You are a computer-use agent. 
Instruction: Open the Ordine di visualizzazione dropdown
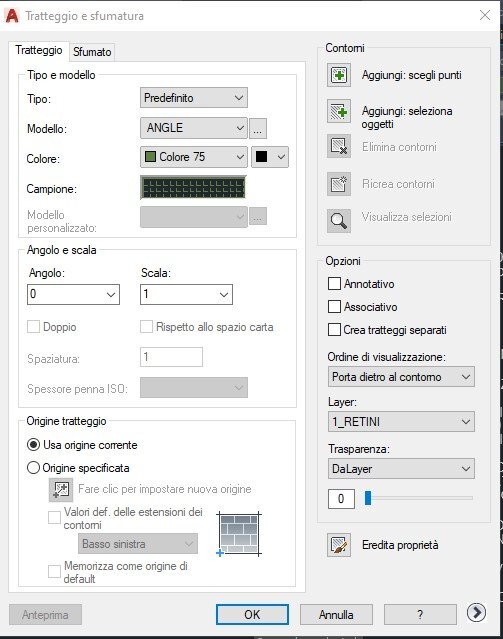coord(401,377)
